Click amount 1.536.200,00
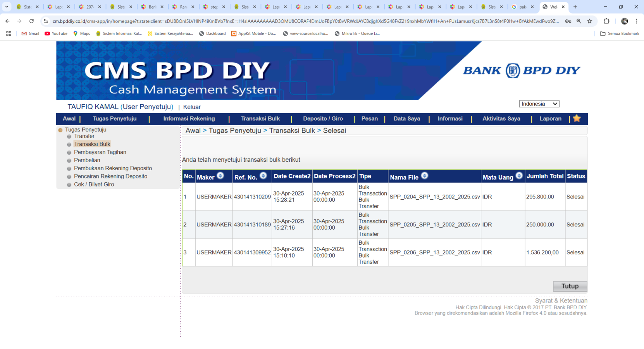Screen dimensions: 644x349 point(542,252)
